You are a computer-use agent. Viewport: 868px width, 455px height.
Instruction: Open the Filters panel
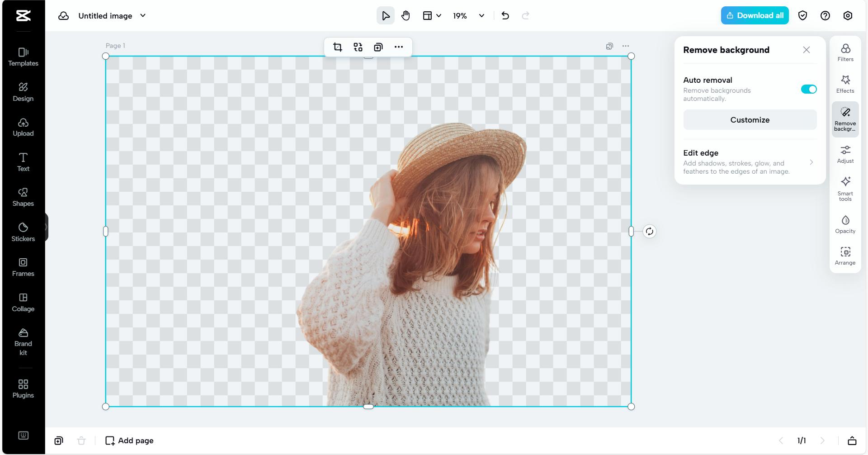845,52
